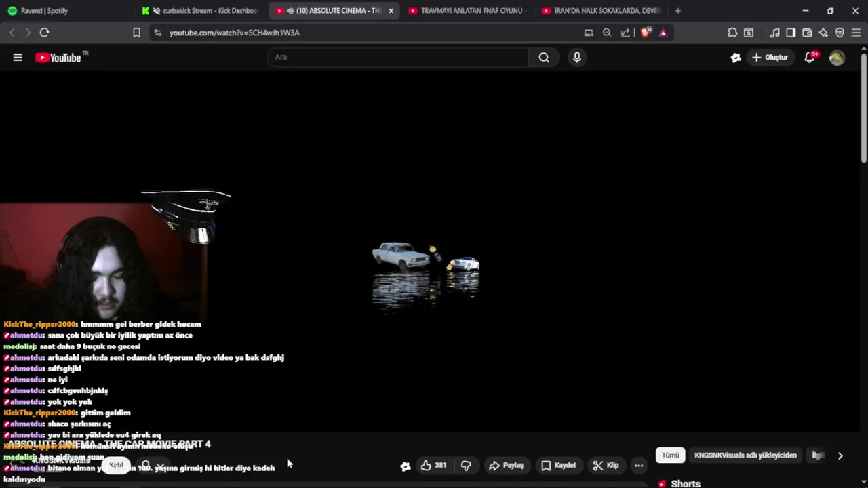Like the video with 381 likes

(x=433, y=466)
